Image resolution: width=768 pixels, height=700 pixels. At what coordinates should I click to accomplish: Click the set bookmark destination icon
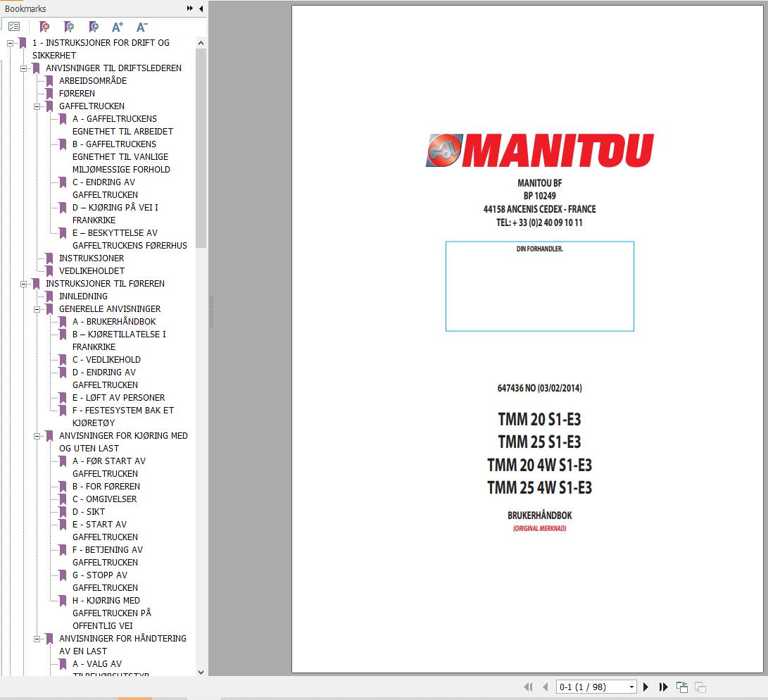point(93,27)
